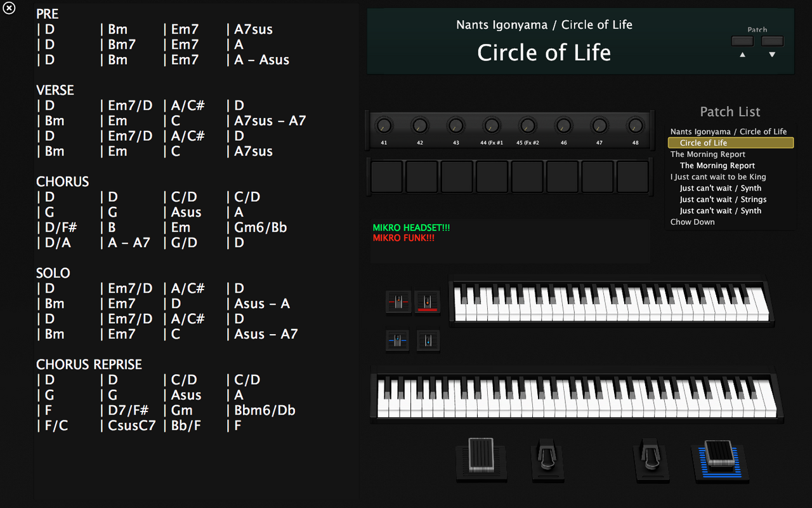Image resolution: width=812 pixels, height=508 pixels.
Task: Click the blue modulation wheel without a line
Action: 428,341
